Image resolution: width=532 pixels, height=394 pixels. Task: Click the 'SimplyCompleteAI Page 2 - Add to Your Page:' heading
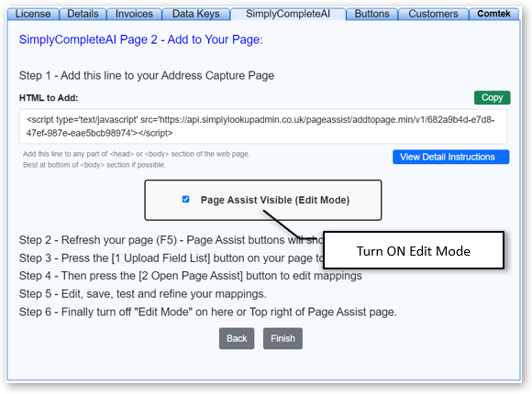coord(141,39)
